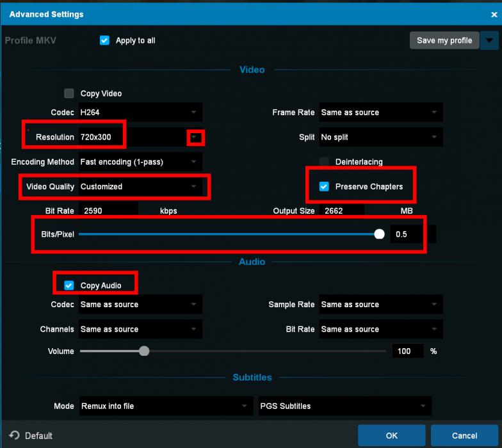Enable the Copy Video checkbox
Image resolution: width=502 pixels, height=448 pixels.
(69, 93)
